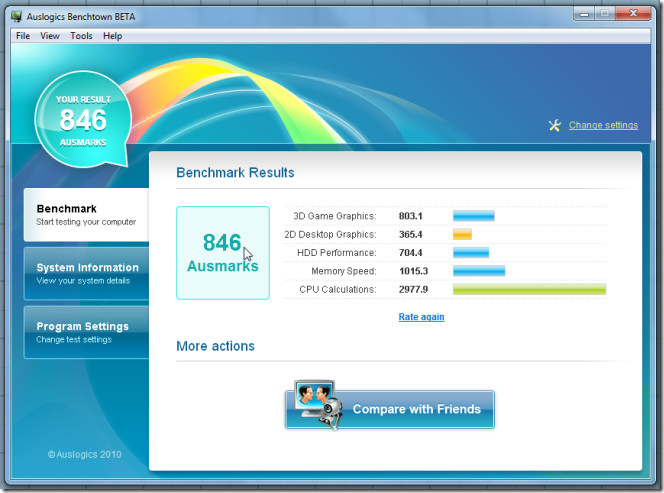Click the webcam friends icon on Compare button
The height and width of the screenshot is (493, 664).
[x=319, y=405]
